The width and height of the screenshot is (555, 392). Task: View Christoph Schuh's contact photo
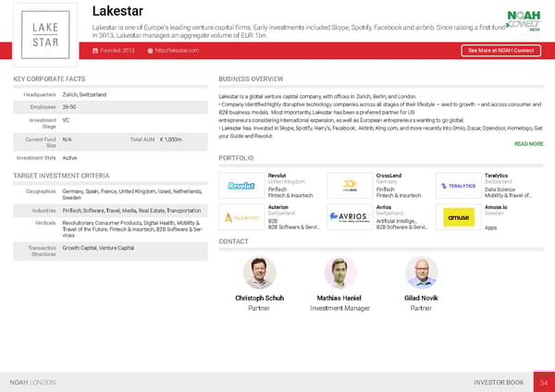(260, 273)
